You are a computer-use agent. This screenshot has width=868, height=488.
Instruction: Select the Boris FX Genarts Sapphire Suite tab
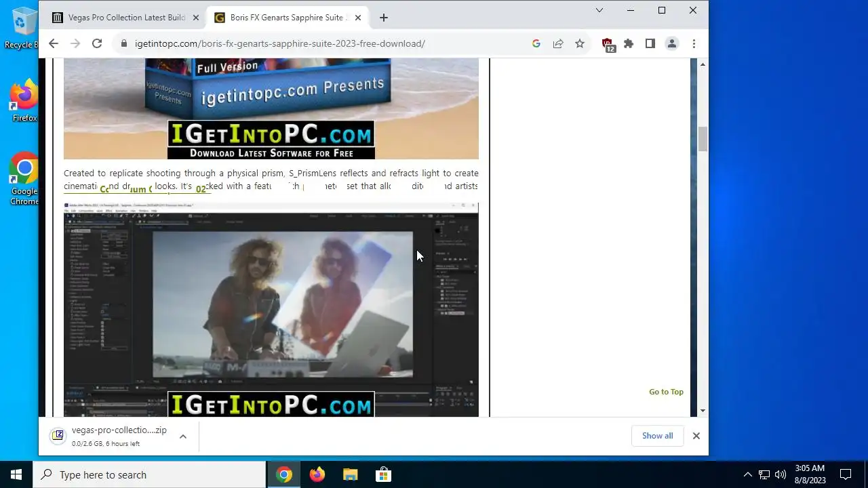pyautogui.click(x=288, y=18)
